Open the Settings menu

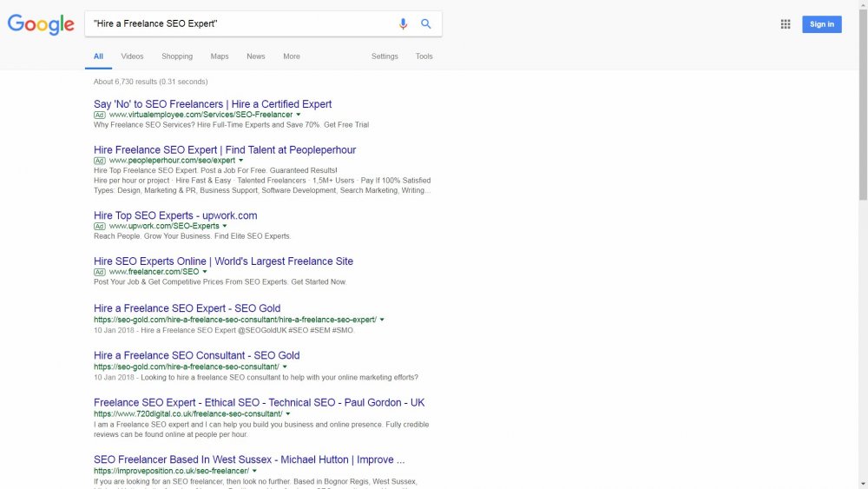coord(385,56)
